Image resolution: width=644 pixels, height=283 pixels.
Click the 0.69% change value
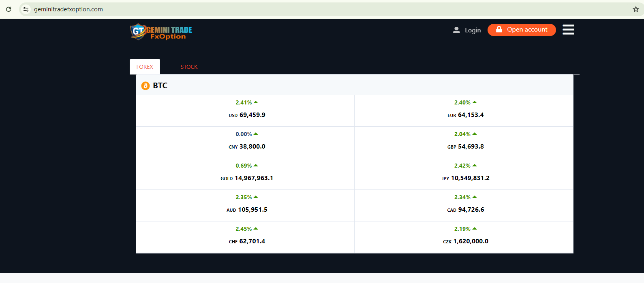point(244,166)
